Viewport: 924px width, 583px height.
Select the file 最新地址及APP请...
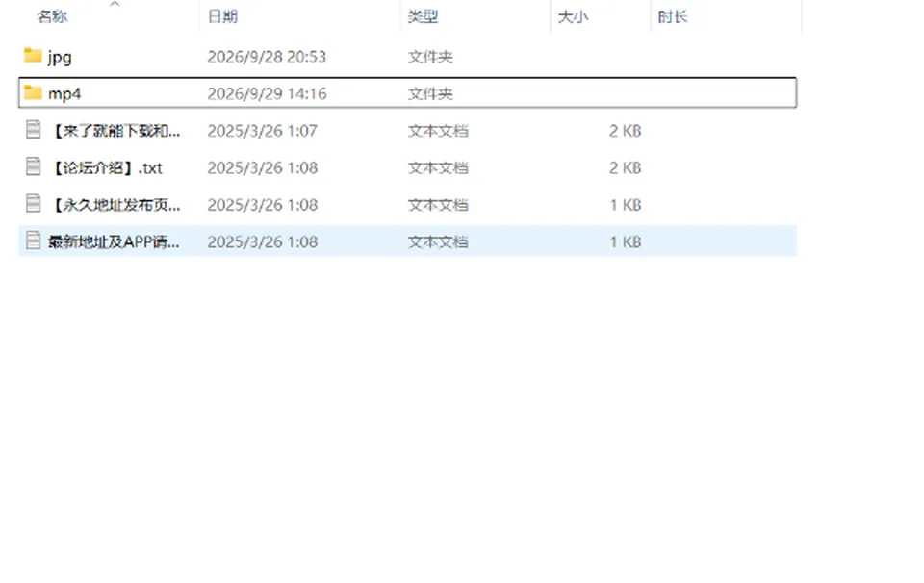coord(115,242)
